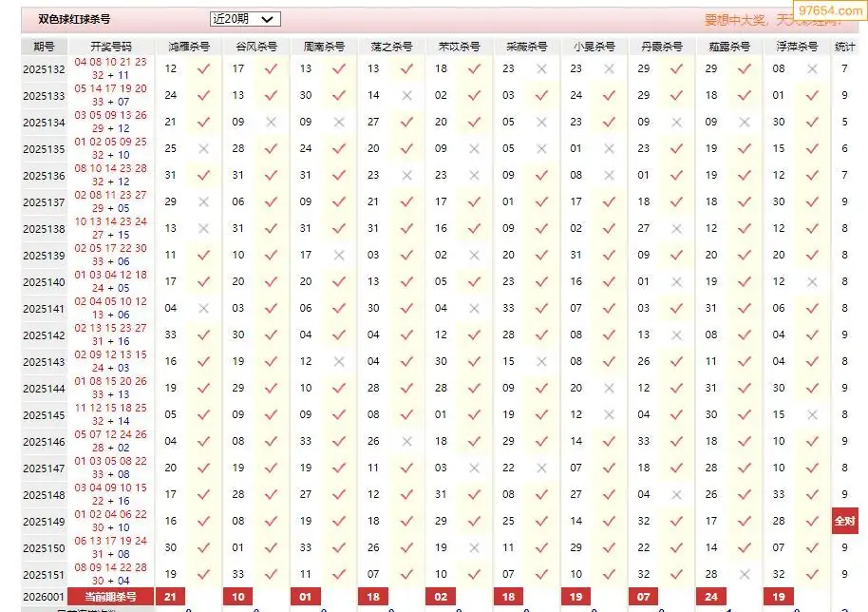Viewport: 868px width, 612px height.
Task: Click the 开奖号码 column header
Action: 111,47
